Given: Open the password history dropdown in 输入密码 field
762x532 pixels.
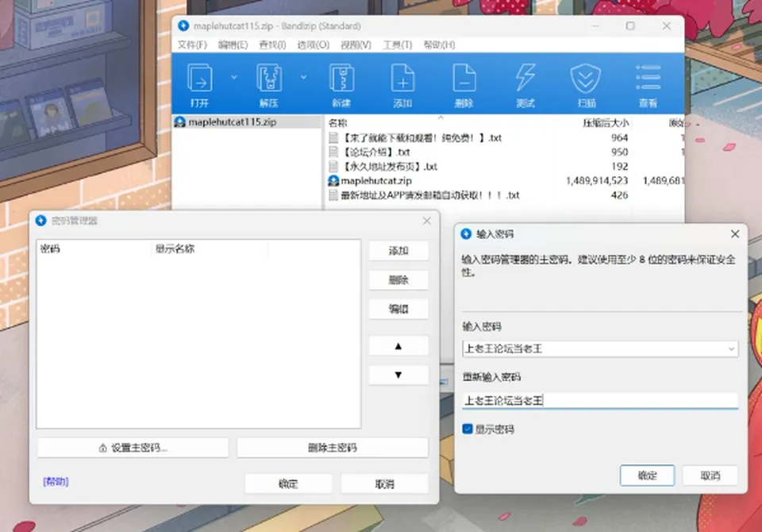Looking at the screenshot, I should coord(731,349).
